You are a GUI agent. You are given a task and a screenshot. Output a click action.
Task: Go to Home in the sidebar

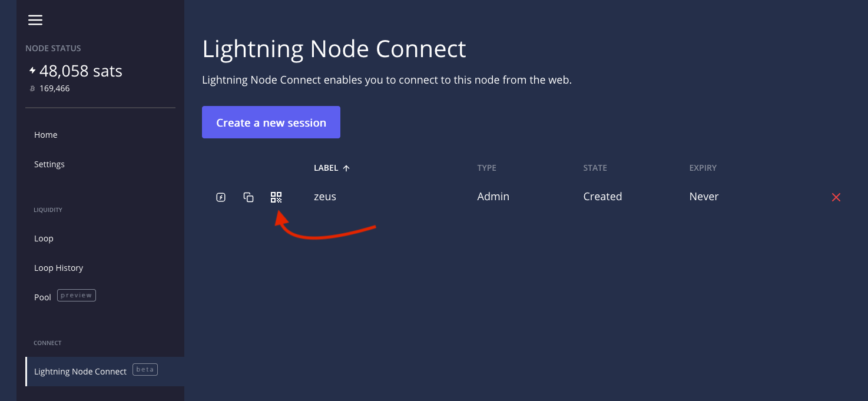tap(46, 135)
